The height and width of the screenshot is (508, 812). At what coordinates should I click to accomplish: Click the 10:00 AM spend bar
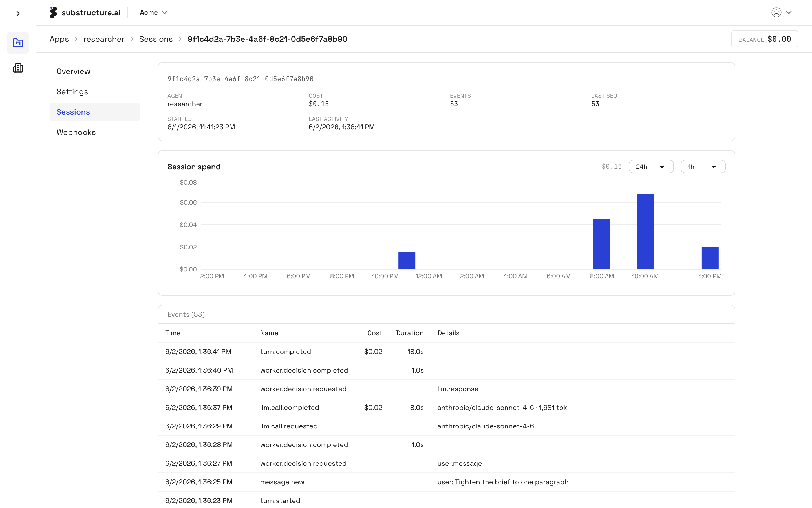click(645, 231)
